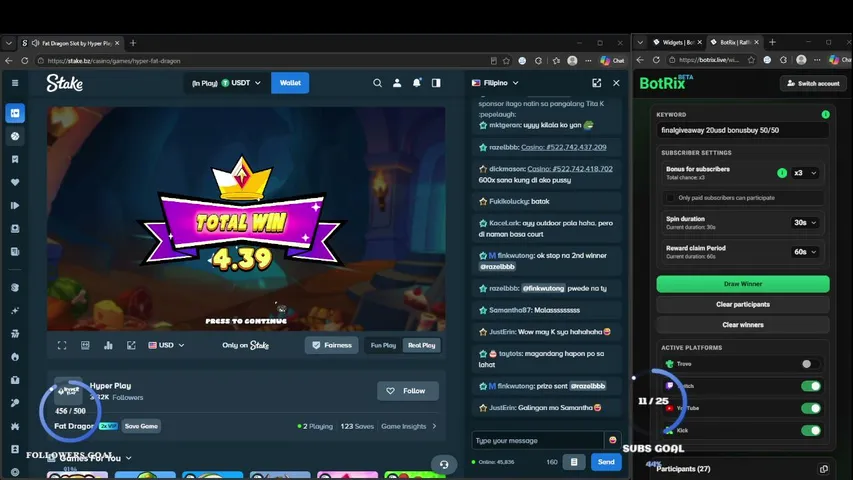Open the emoji picker in chat
The width and height of the screenshot is (853, 480).
613,440
